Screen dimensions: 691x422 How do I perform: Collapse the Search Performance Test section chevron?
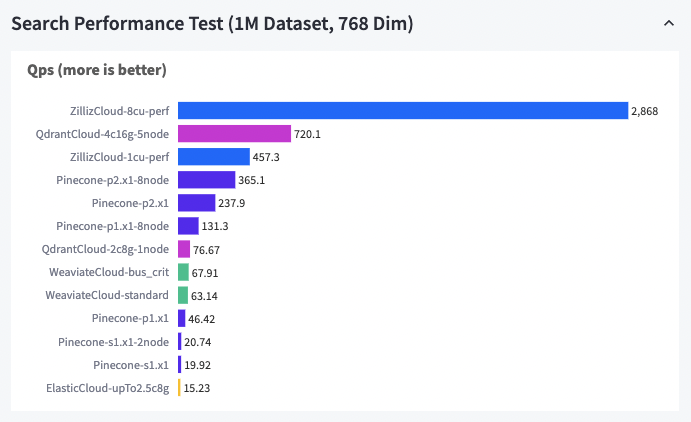[668, 23]
